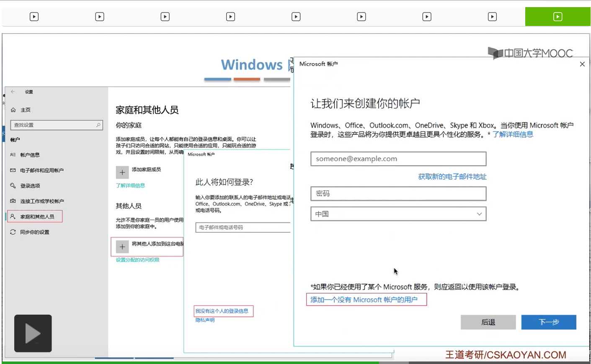Image resolution: width=591 pixels, height=364 pixels.
Task: Click the back arrow in Settings window
Action: click(13, 92)
